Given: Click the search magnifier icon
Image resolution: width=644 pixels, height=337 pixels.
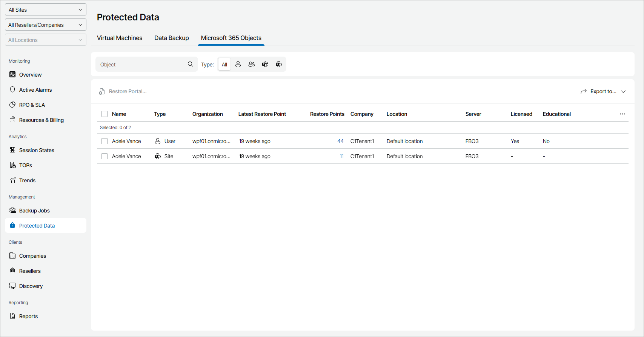Looking at the screenshot, I should click(191, 65).
